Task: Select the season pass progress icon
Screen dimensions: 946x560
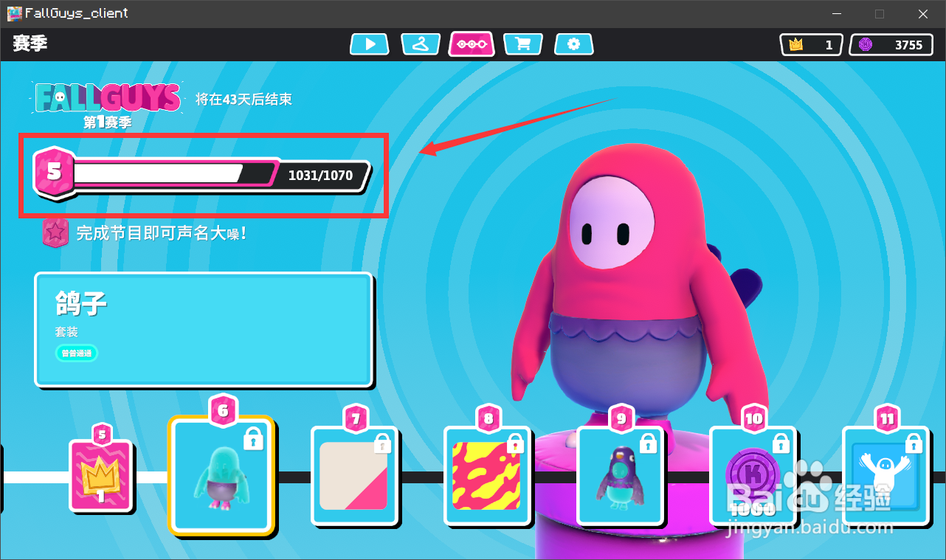Action: coord(472,44)
